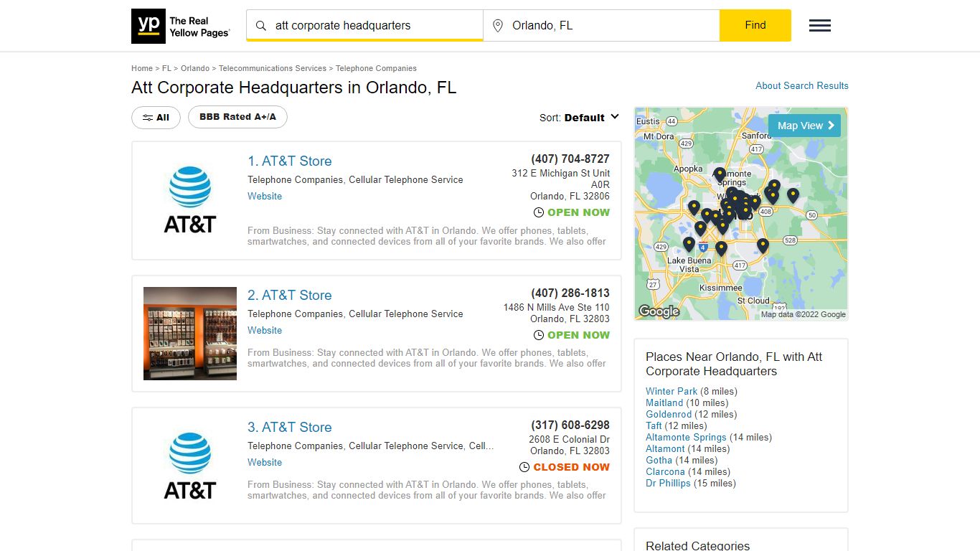Open the Goldenrod nearby place link

(x=669, y=415)
